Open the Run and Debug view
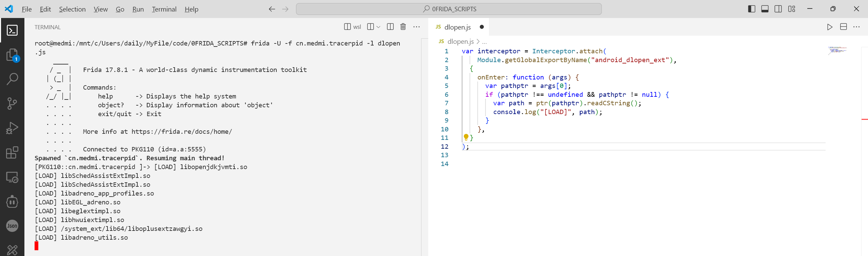The height and width of the screenshot is (256, 868). pyautogui.click(x=12, y=128)
